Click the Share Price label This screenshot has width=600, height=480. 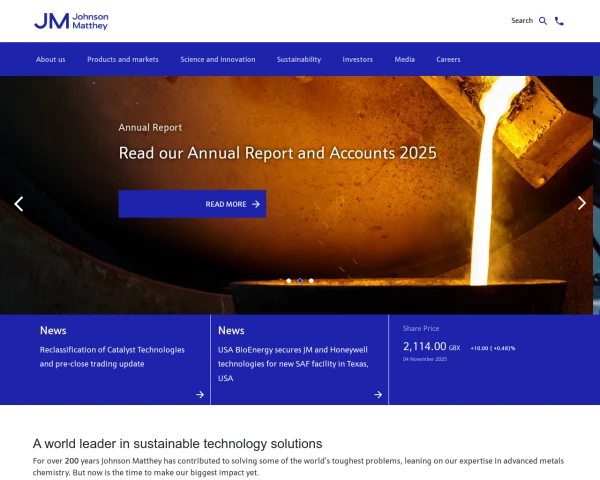[x=421, y=328]
